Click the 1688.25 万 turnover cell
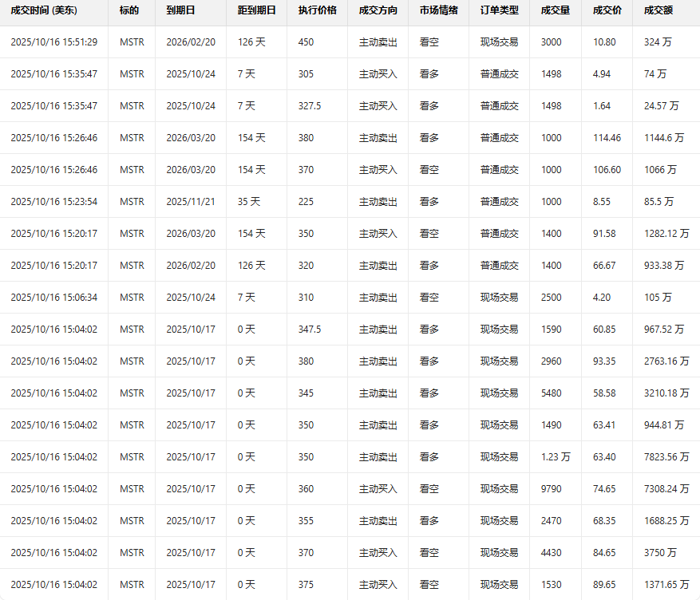Screen dimensions: 700x600 [x=666, y=521]
